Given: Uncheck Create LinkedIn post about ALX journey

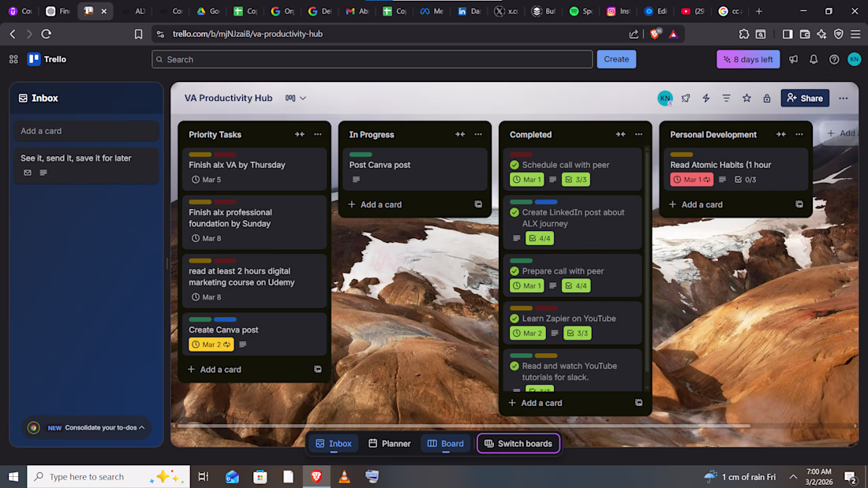Looking at the screenshot, I should (514, 212).
